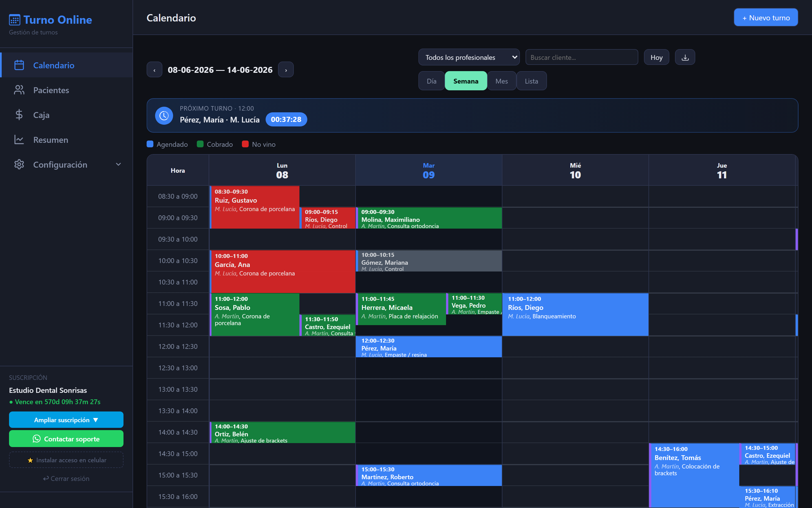Switch to the Mes view tab
Image resolution: width=812 pixels, height=508 pixels.
[502, 81]
